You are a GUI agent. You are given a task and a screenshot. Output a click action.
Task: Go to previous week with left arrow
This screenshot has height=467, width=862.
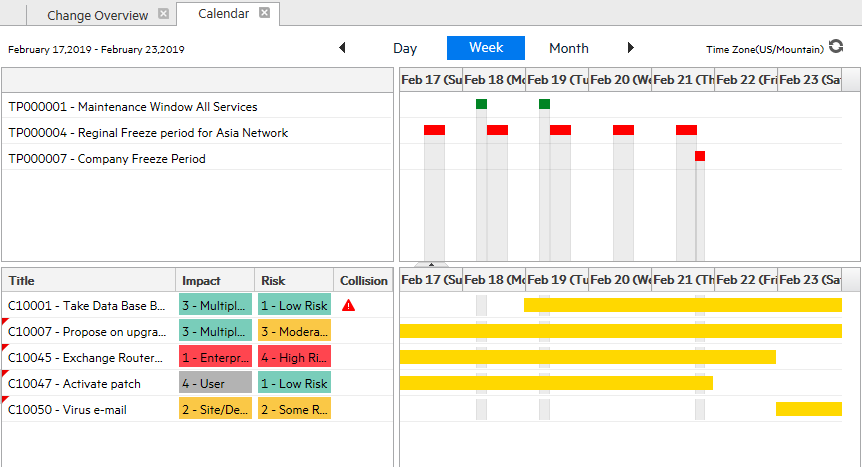342,48
